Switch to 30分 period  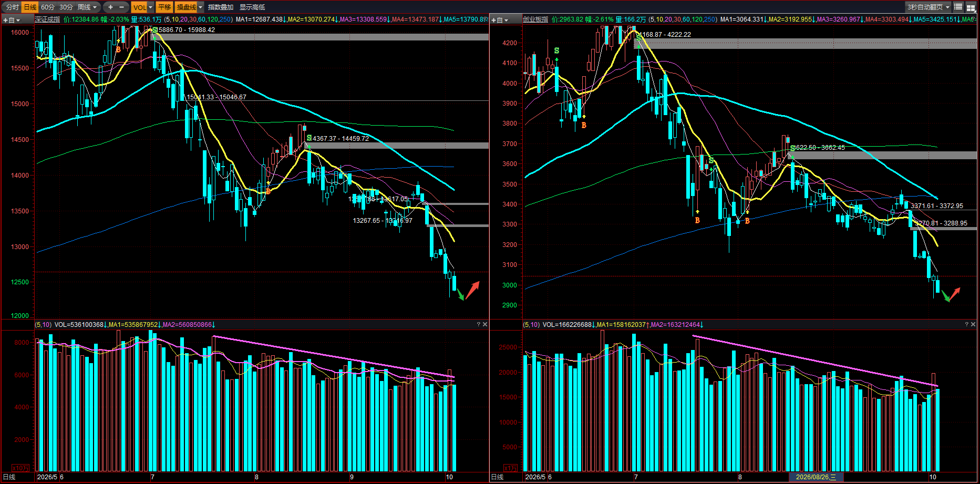point(66,7)
